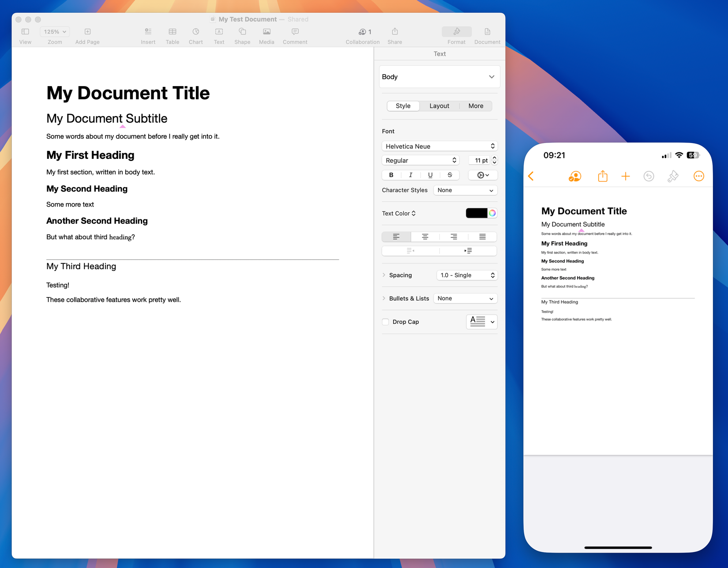Expand the Spacing section
Viewport: 728px width, 568px height.
click(x=384, y=275)
